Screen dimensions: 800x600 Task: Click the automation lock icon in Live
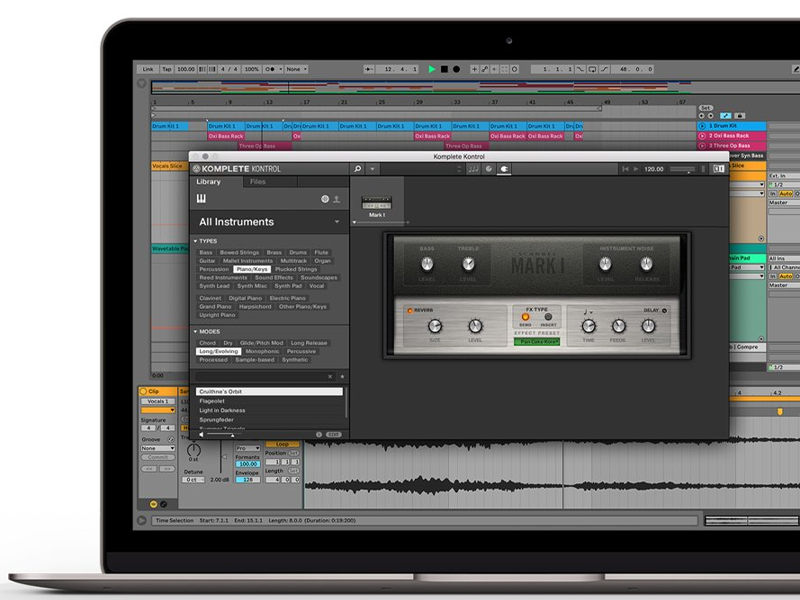coord(739,116)
